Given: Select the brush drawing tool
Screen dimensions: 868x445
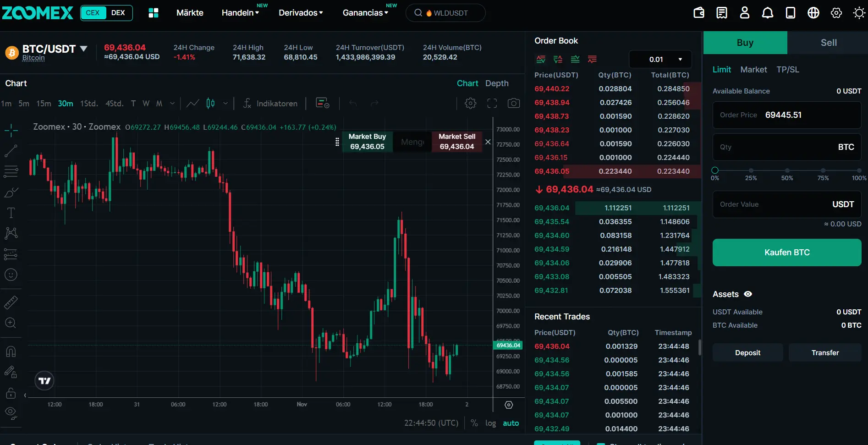Looking at the screenshot, I should (x=11, y=192).
